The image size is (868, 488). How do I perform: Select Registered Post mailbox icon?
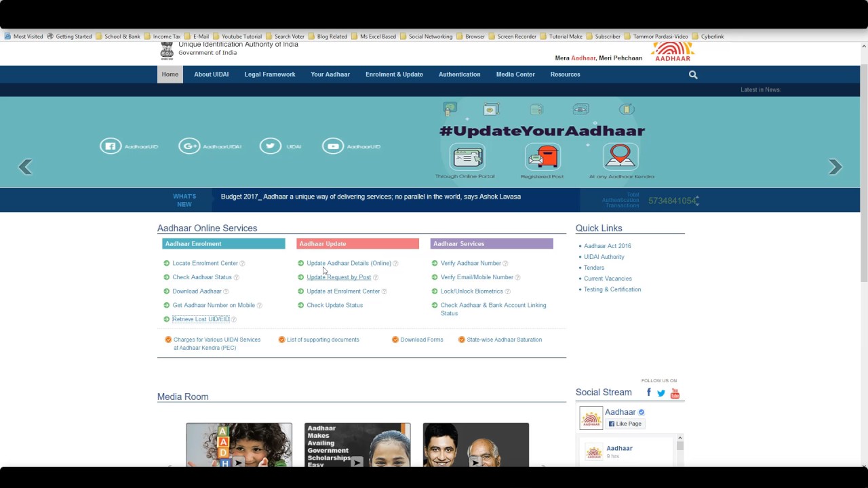(x=542, y=157)
